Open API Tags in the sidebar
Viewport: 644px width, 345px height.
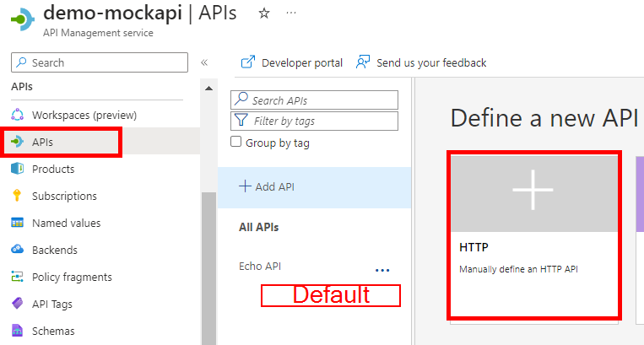pos(52,305)
